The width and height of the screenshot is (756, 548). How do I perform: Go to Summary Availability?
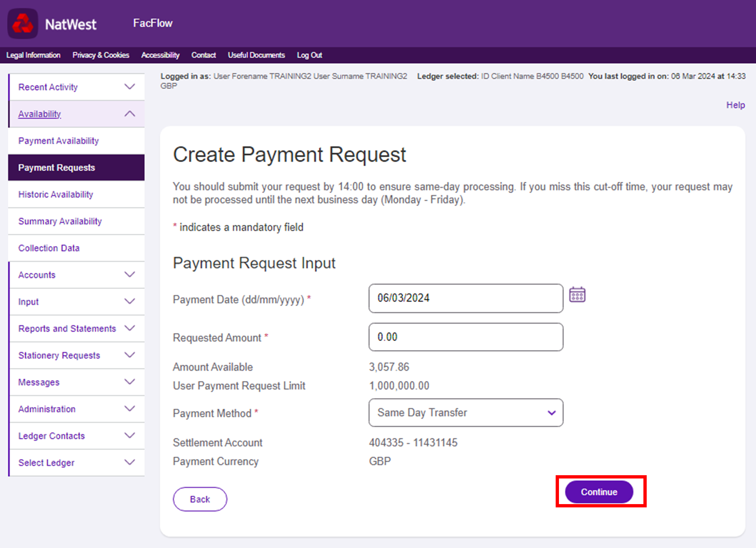pos(60,221)
